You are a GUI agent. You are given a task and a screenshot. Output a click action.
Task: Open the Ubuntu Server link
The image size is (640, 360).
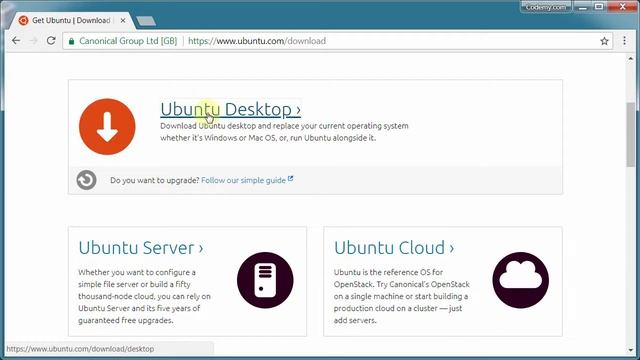click(x=141, y=248)
